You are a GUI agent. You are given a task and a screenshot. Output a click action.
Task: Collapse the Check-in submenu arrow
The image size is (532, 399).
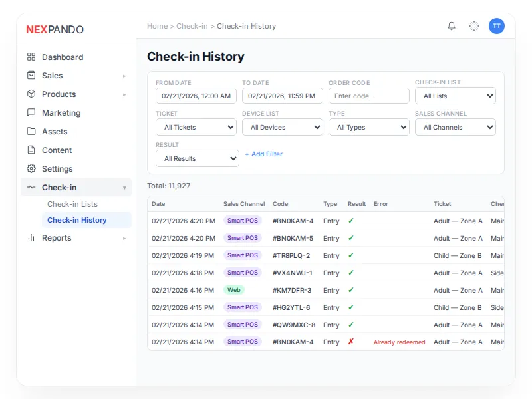click(x=124, y=188)
